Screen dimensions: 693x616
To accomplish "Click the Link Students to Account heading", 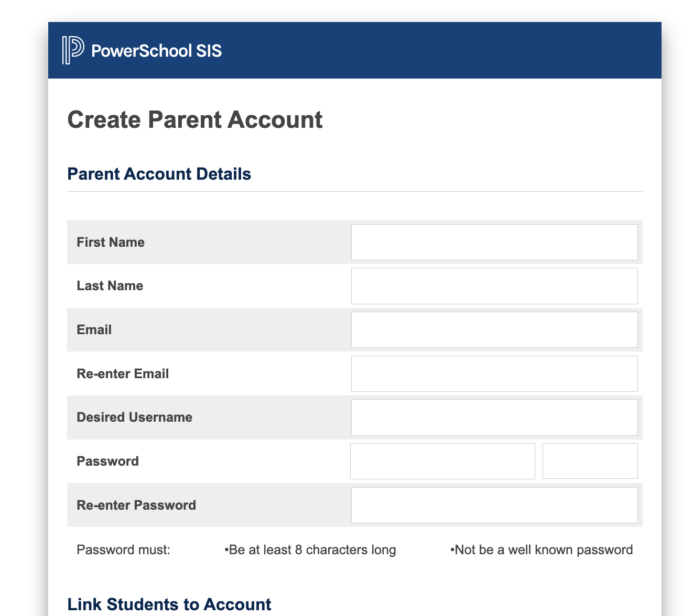I will [x=169, y=604].
